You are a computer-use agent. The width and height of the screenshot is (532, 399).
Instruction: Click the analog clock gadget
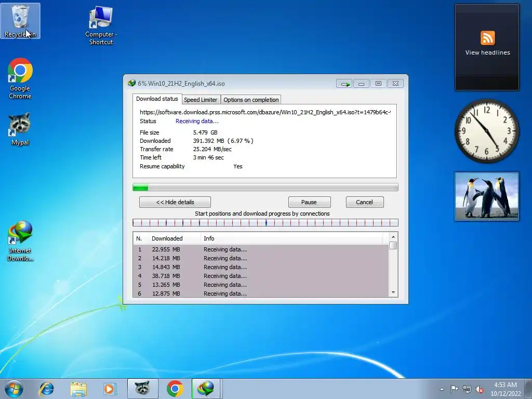click(486, 130)
